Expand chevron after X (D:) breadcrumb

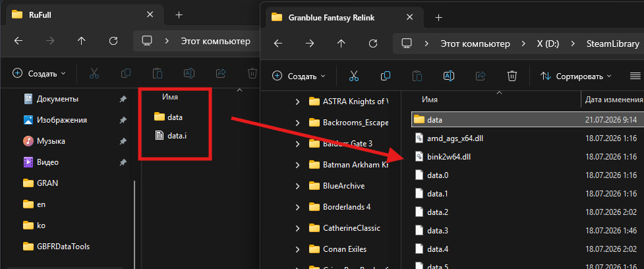pyautogui.click(x=573, y=44)
